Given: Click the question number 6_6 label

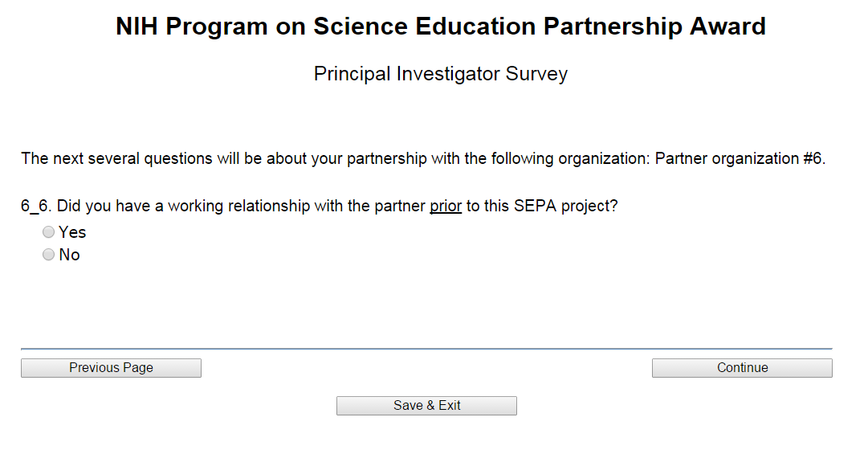Looking at the screenshot, I should (35, 206).
